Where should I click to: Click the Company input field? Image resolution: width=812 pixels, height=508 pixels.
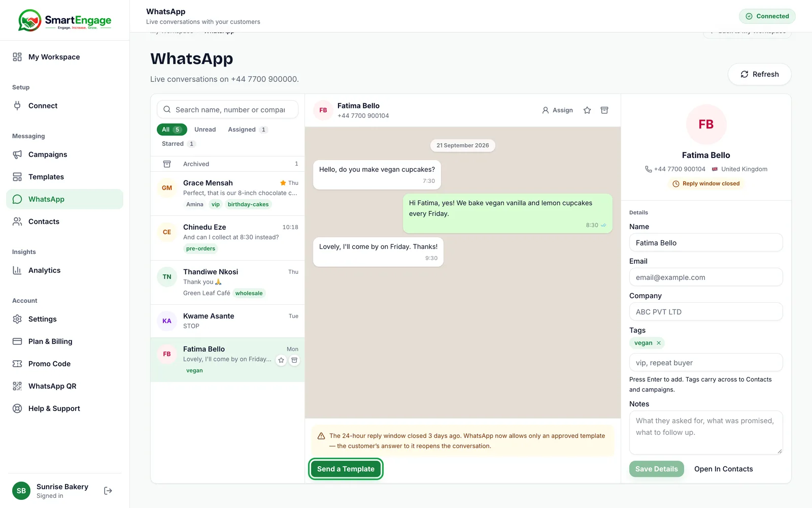(706, 312)
